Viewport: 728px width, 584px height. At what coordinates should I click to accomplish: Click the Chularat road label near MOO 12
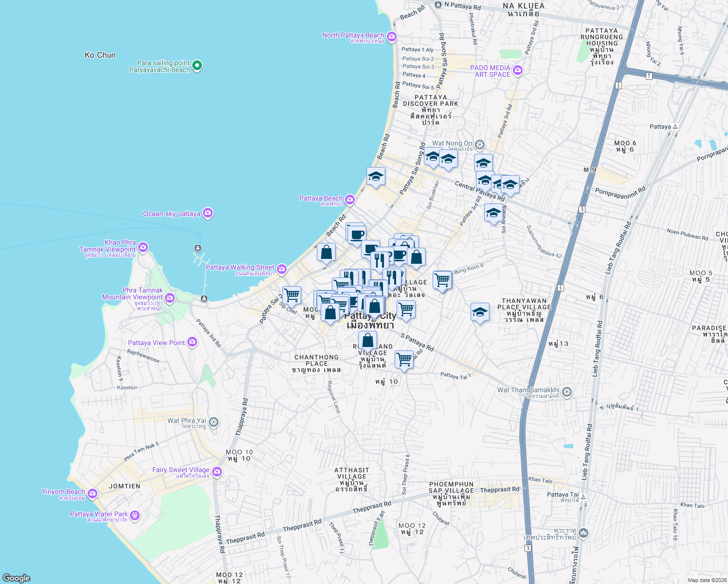tap(441, 518)
